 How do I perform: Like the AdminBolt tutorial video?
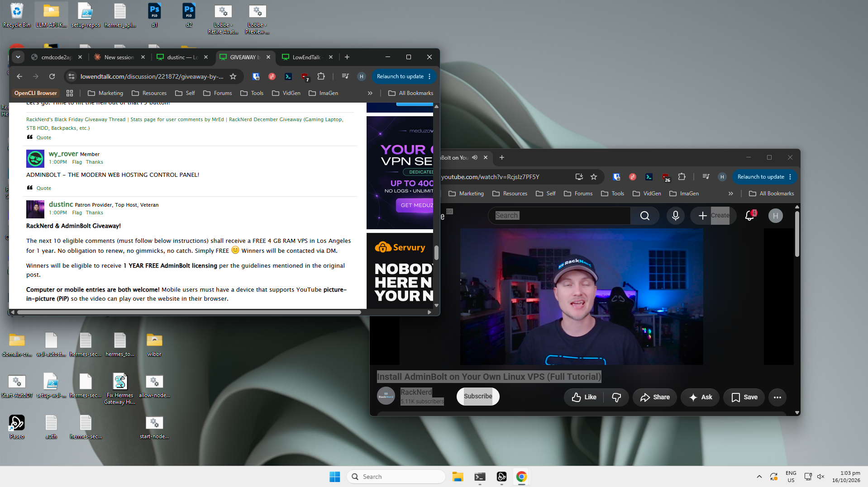pyautogui.click(x=584, y=397)
